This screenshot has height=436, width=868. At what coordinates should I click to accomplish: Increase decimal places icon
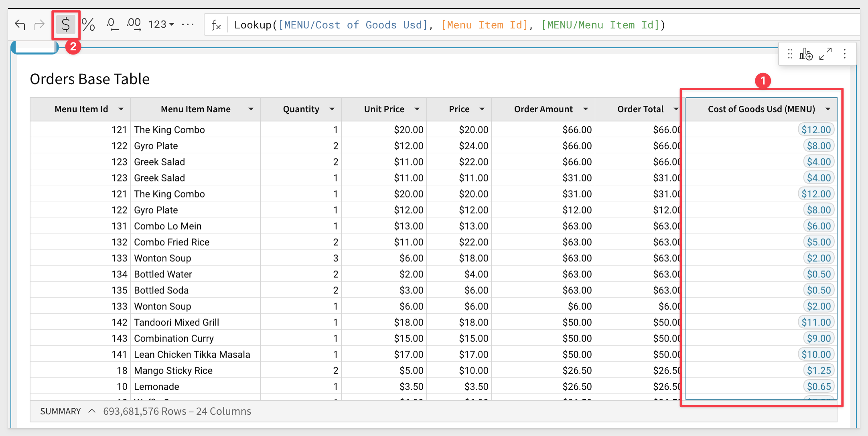(x=134, y=25)
